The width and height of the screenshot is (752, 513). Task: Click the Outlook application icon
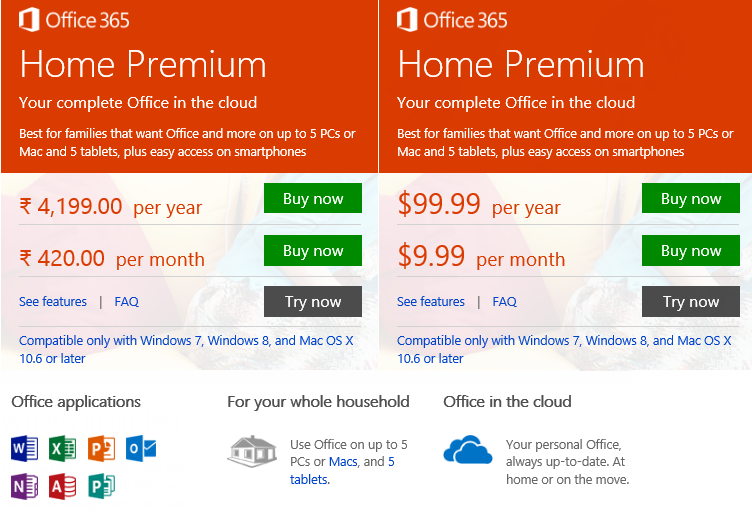point(141,448)
